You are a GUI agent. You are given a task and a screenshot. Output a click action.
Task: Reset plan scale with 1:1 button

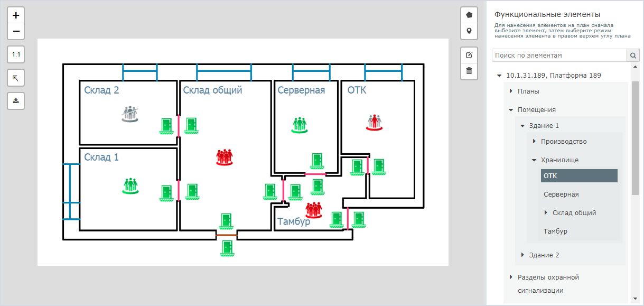click(x=16, y=54)
